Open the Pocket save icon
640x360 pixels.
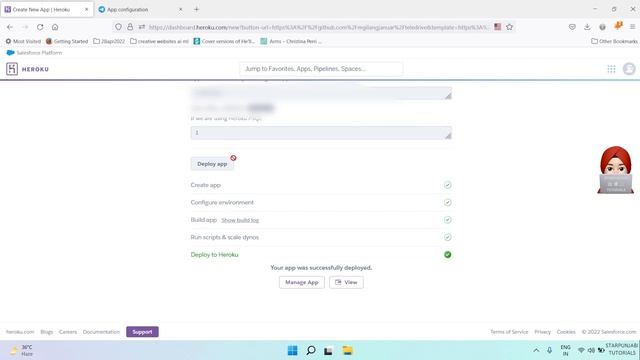[x=572, y=27]
